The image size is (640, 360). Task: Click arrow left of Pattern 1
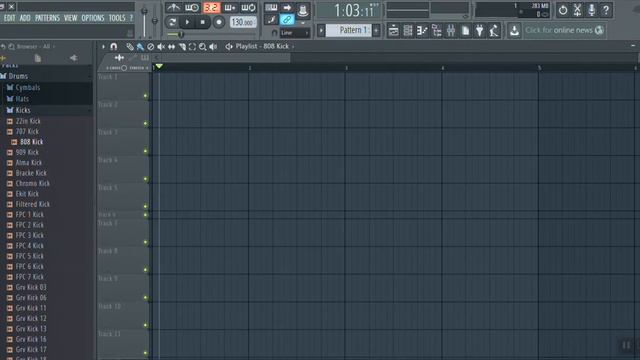tap(321, 30)
